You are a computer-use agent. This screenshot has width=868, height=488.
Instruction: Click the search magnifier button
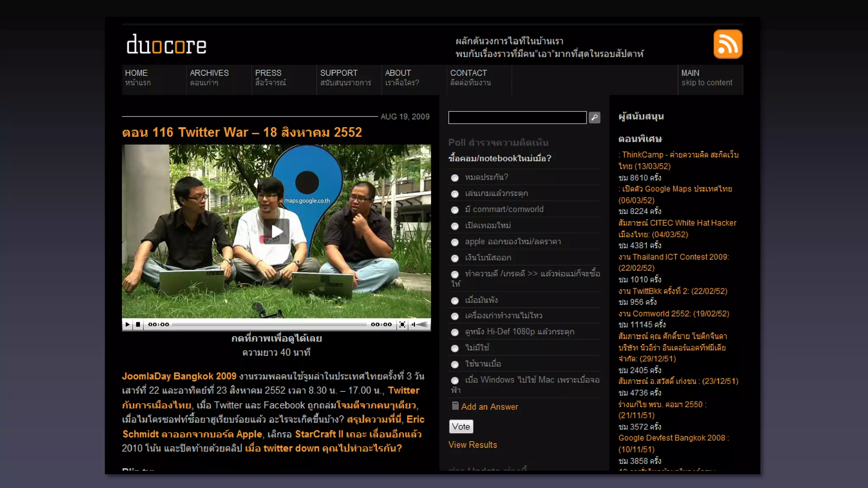click(x=594, y=117)
